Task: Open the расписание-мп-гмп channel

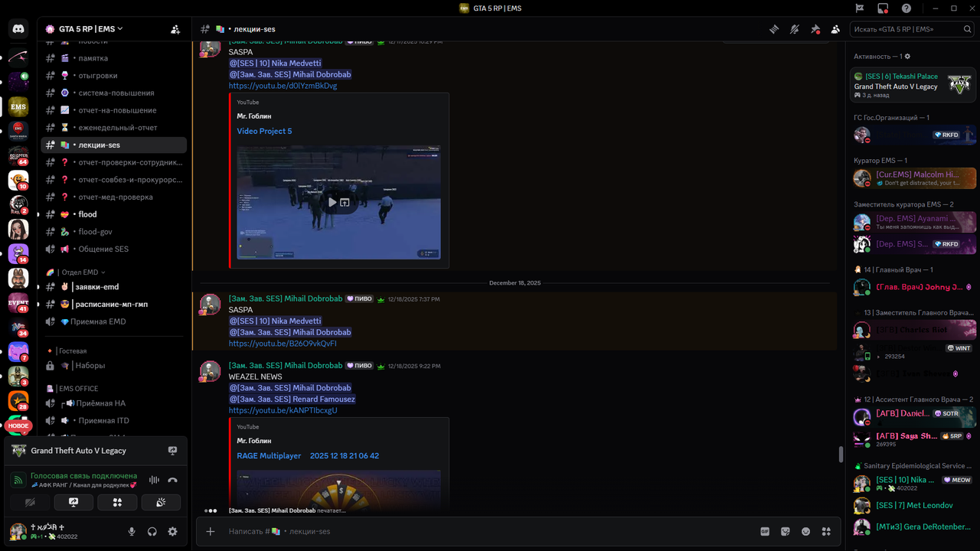Action: click(x=113, y=304)
